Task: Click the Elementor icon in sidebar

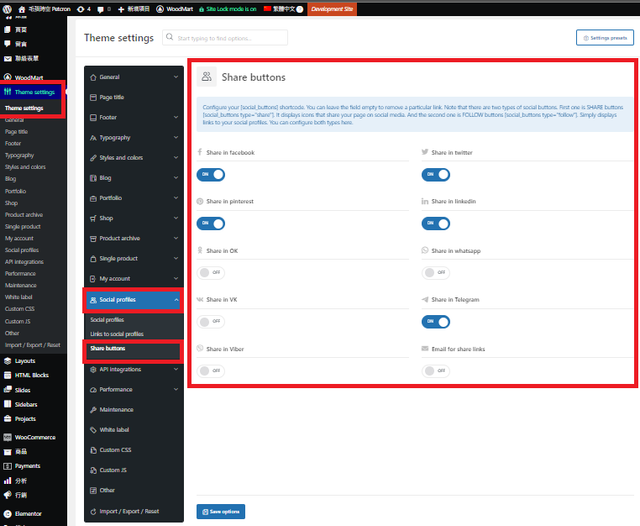Action: pos(7,514)
